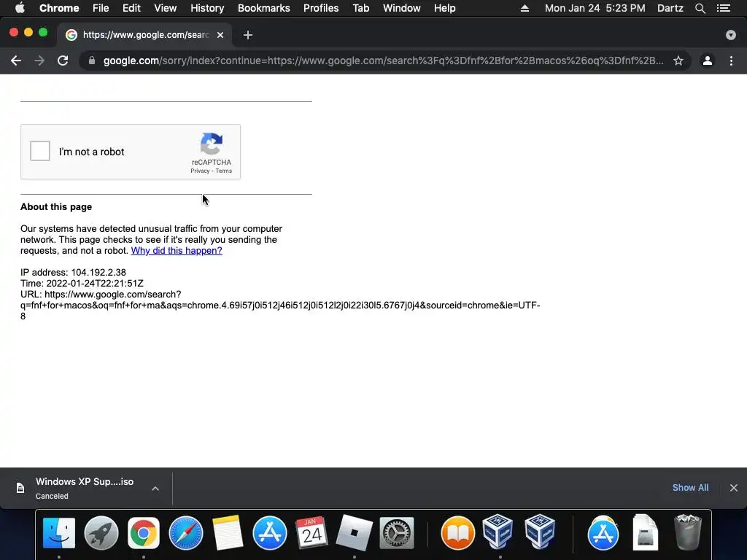Open the second VirtualBox icon in Dock

(540, 532)
